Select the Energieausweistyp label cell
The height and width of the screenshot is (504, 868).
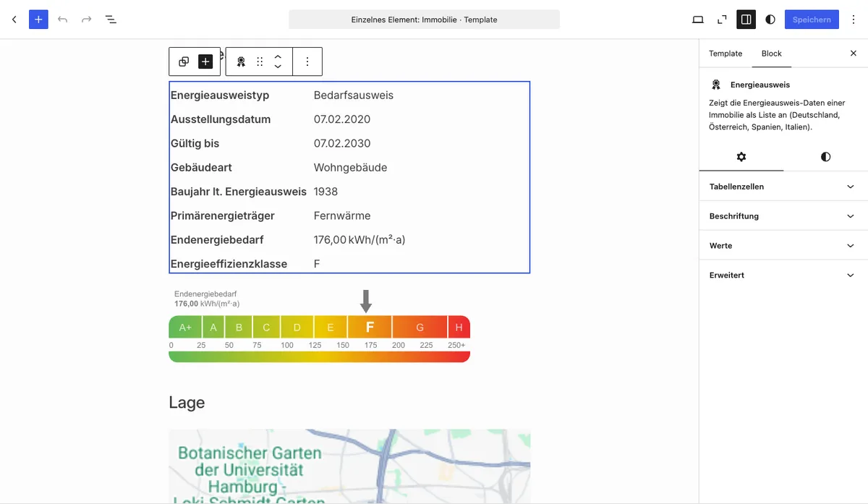220,95
